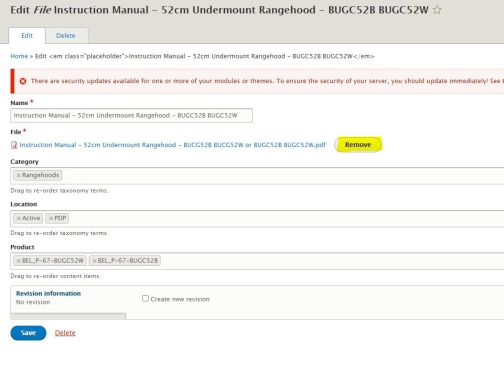
Task: Go to Home via the breadcrumb
Action: 19,56
